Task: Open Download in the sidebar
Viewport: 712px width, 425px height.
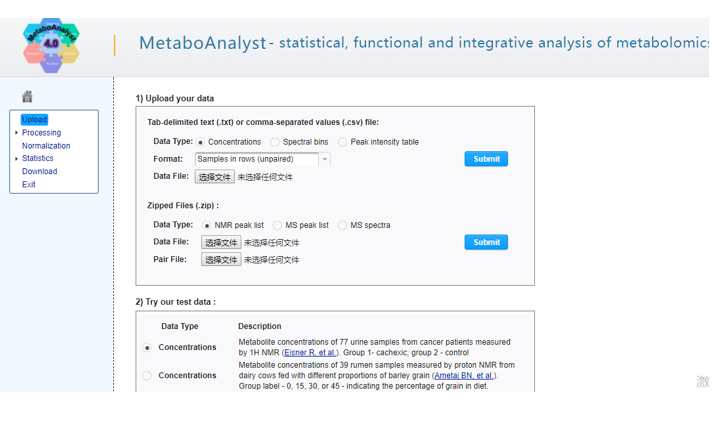Action: point(40,171)
